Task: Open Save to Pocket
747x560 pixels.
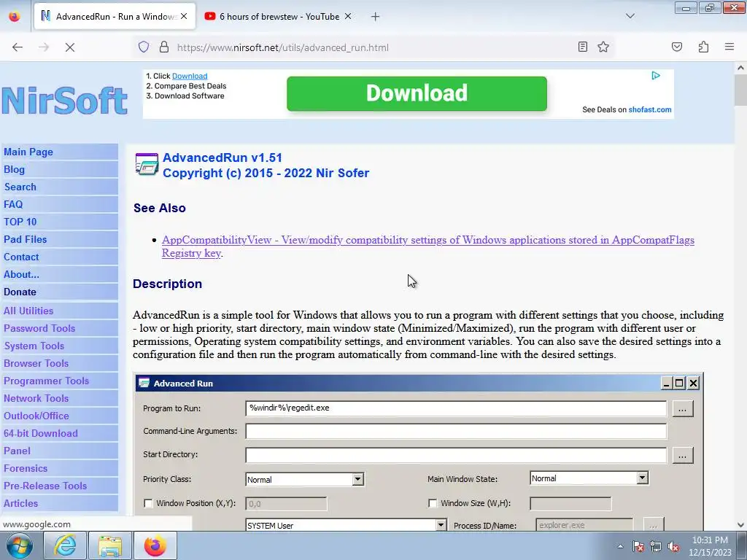Action: [x=677, y=47]
